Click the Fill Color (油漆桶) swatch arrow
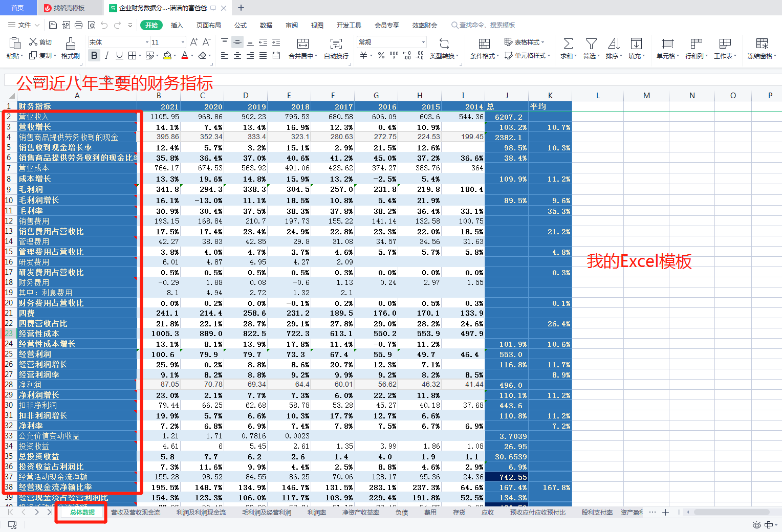 point(173,55)
